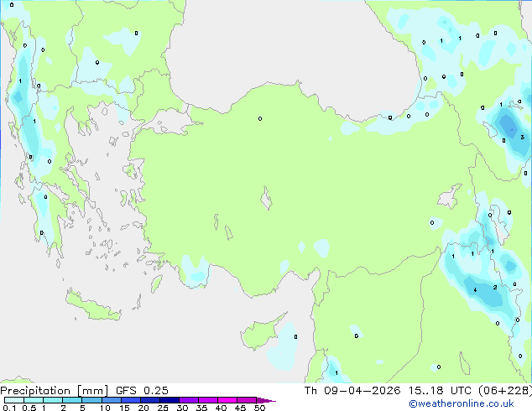Click legend swatch between 1 and 2
532x411 pixels.
53,400
